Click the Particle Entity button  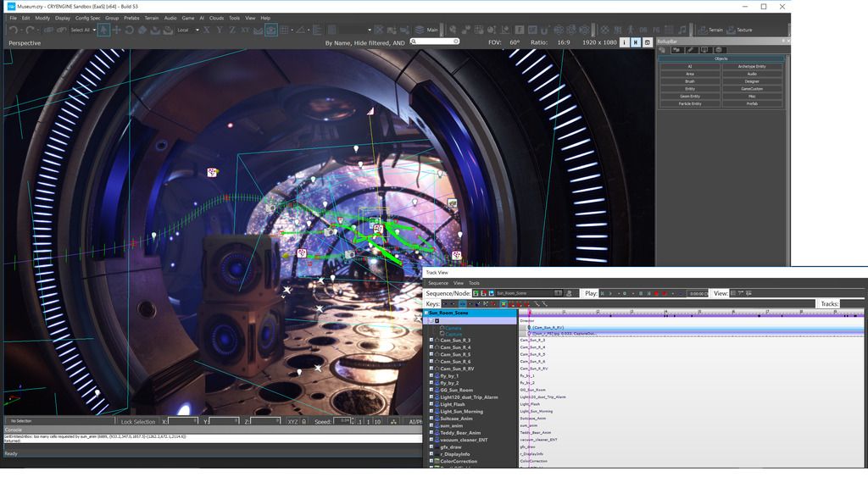point(690,103)
